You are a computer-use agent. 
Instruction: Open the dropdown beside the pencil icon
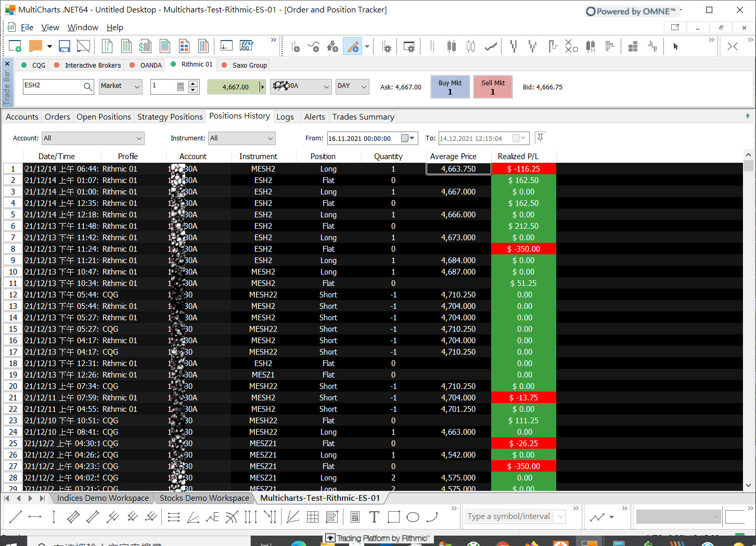tap(367, 47)
